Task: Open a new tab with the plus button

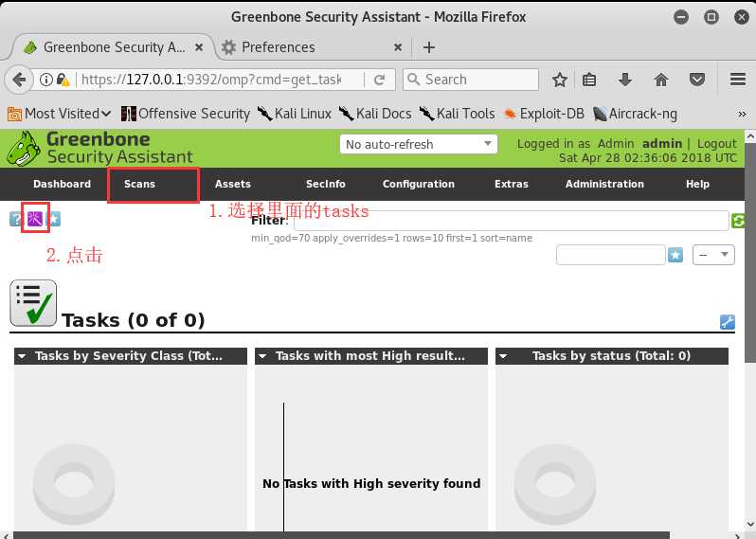Action: coord(428,47)
